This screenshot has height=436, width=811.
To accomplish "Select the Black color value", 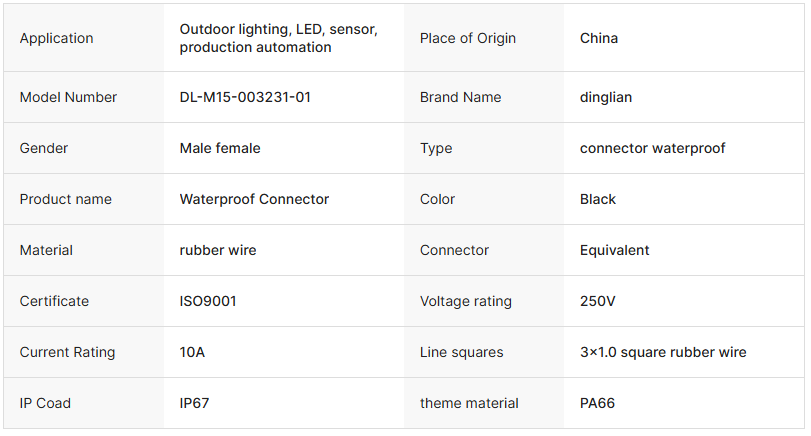I will [x=598, y=199].
